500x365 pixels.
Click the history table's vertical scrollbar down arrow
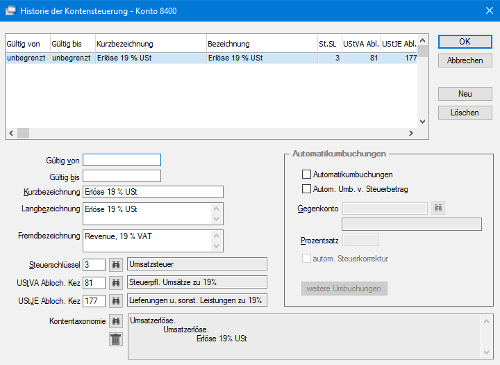422,122
